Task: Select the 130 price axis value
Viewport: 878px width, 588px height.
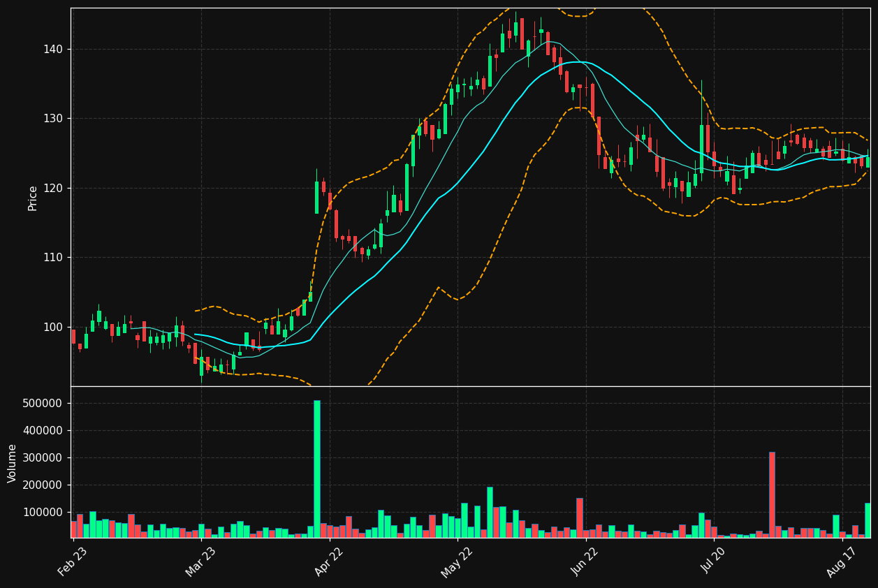Action: 53,119
